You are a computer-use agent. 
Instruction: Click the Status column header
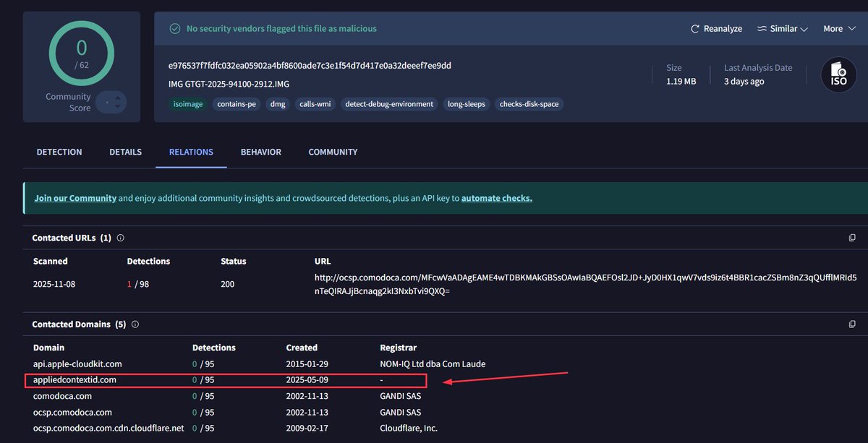tap(234, 261)
